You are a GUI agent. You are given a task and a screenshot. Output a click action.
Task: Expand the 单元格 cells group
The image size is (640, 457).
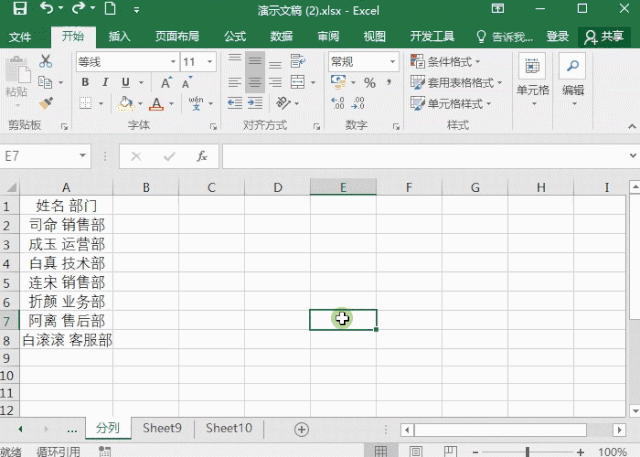point(533,80)
